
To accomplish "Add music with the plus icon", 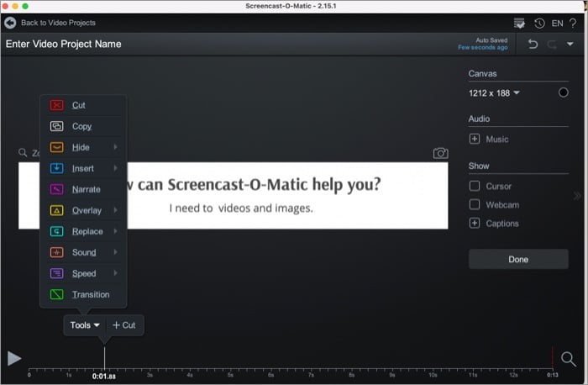I will pos(475,139).
